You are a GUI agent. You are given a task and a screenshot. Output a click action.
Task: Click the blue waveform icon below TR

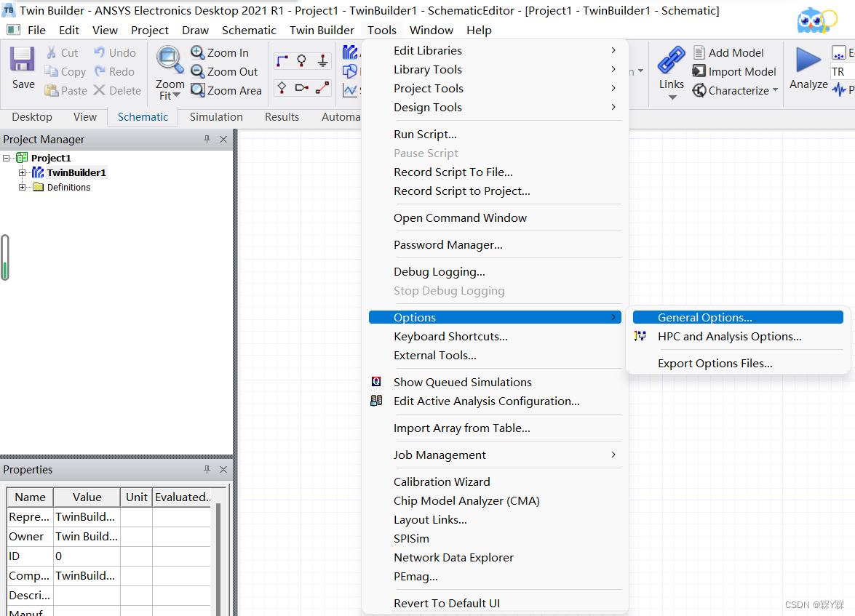[x=839, y=90]
